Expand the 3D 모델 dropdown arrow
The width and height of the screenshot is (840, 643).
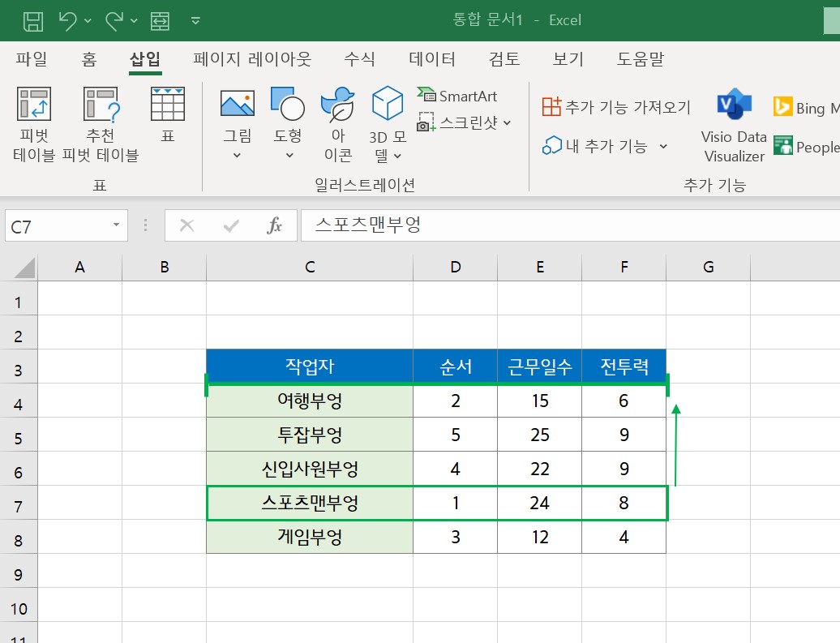point(397,156)
